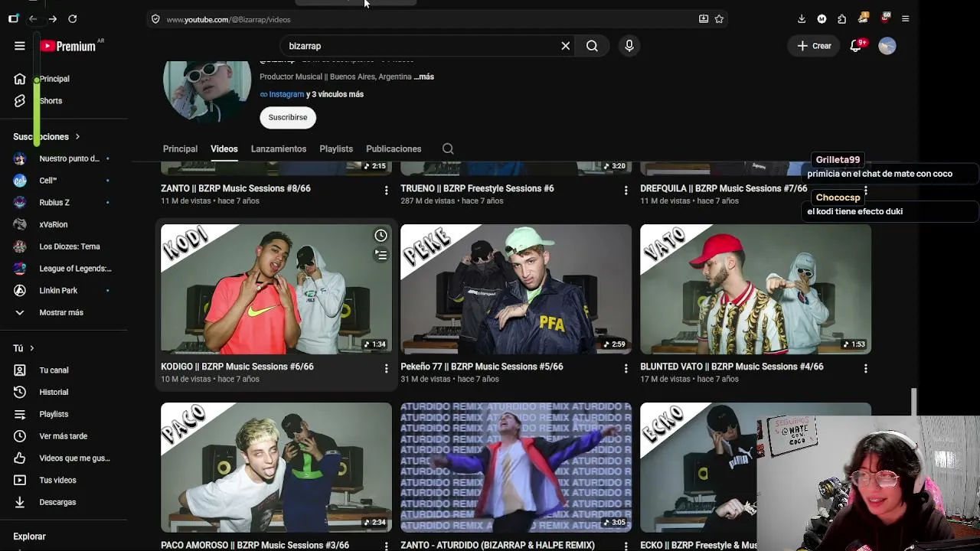Search within the channel via magnifier
The height and width of the screenshot is (551, 980).
pyautogui.click(x=448, y=149)
